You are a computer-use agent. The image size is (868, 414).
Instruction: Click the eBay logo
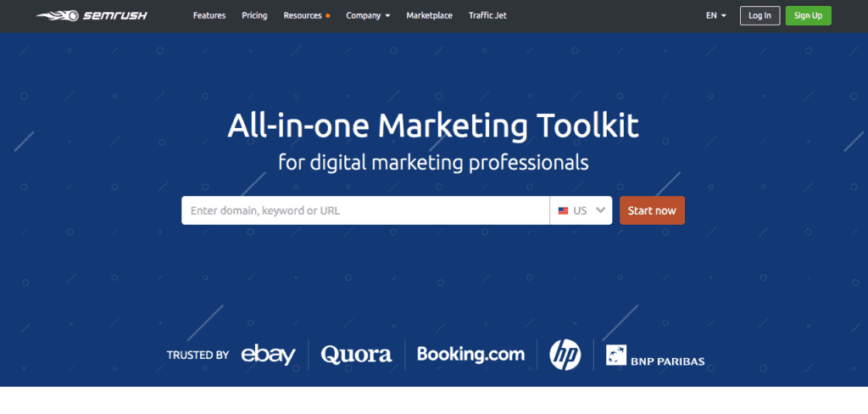tap(268, 355)
